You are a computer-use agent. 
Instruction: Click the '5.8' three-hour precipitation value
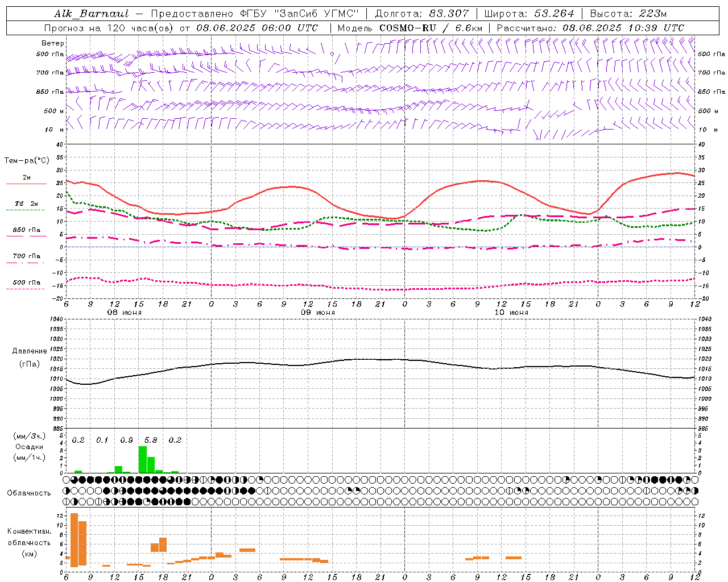(151, 440)
